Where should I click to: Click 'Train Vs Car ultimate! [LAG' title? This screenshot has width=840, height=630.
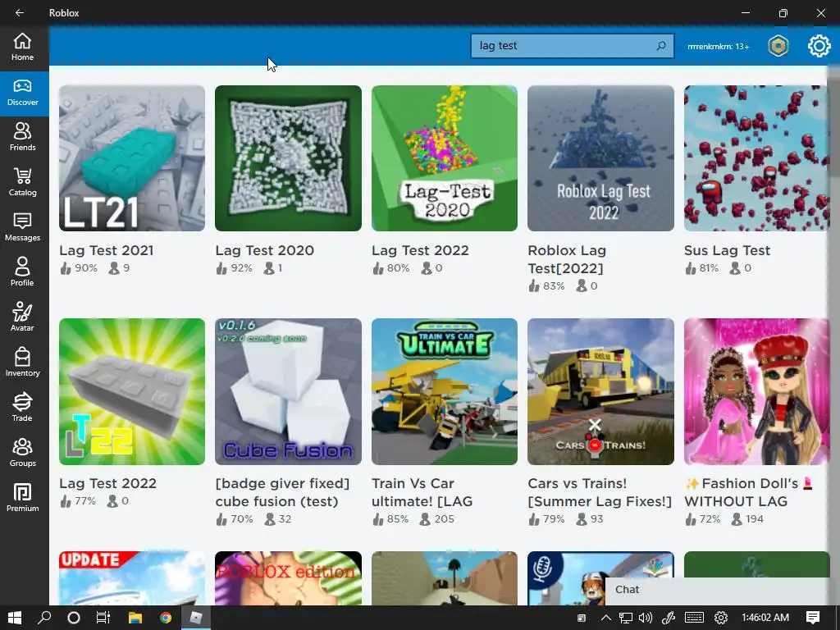[x=422, y=492]
